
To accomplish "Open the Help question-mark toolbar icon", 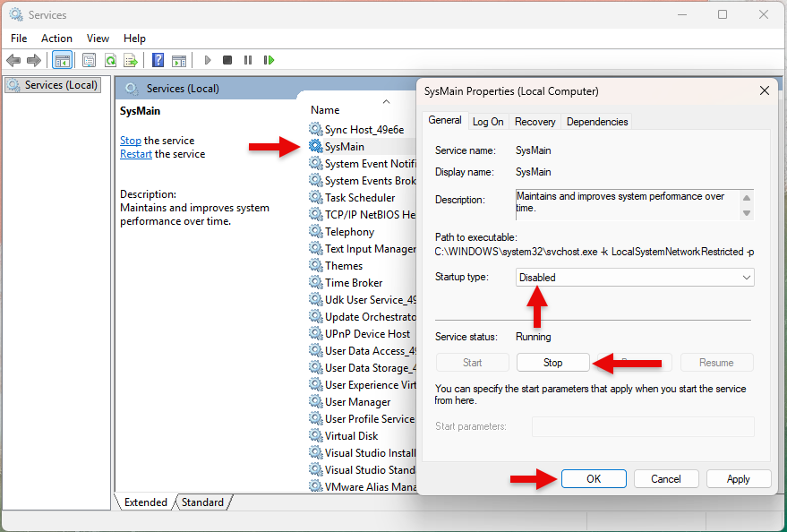I will (158, 61).
